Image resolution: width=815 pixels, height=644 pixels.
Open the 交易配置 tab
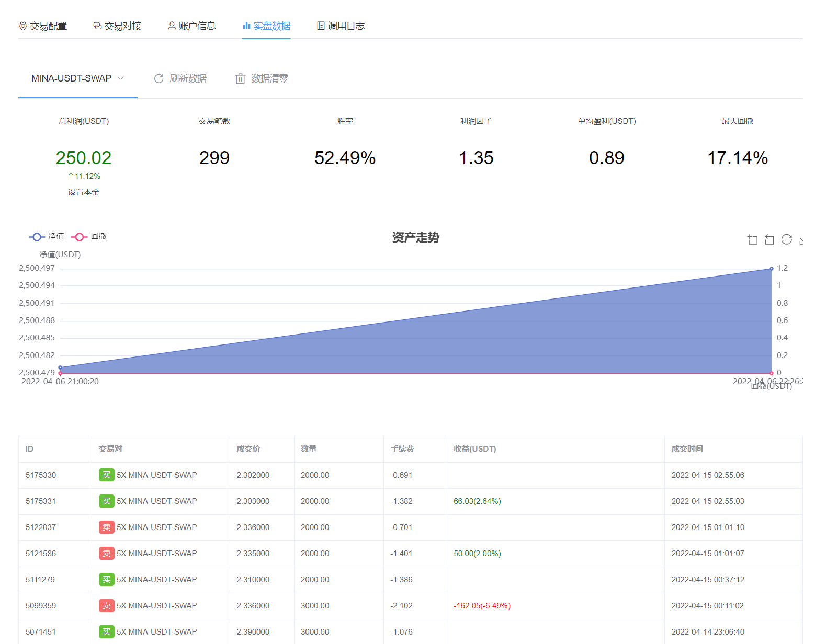43,26
